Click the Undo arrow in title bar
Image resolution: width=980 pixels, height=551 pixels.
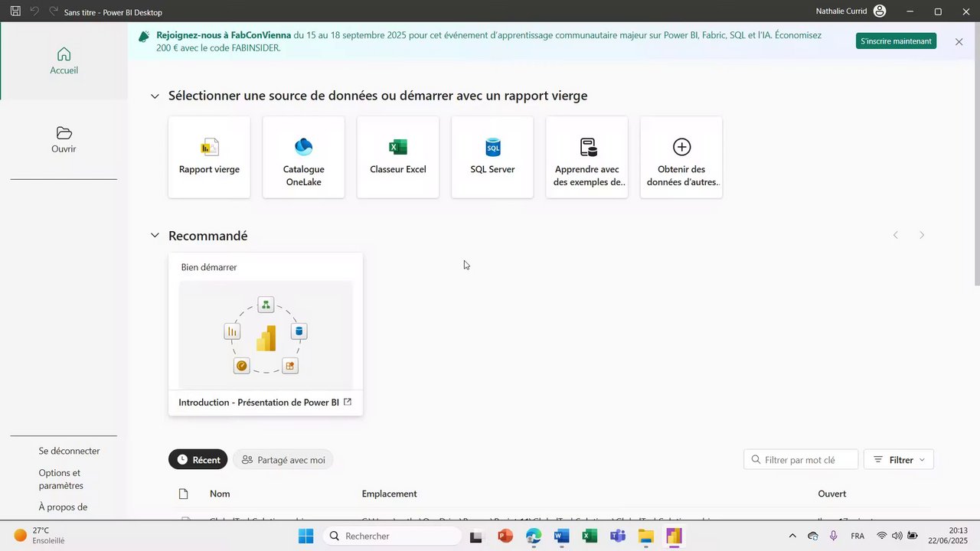[x=34, y=11]
